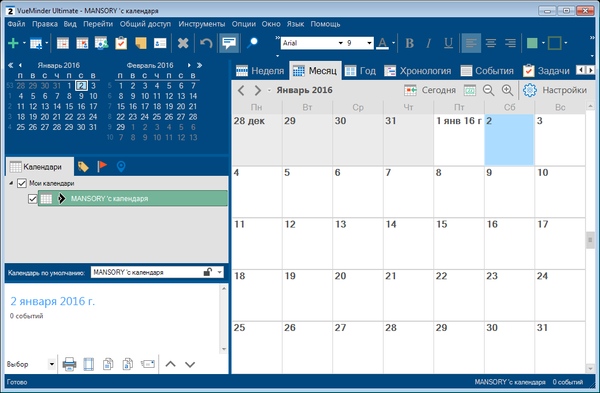Open dropdown arrow next to green plus
This screenshot has width=600, height=393.
coord(24,43)
